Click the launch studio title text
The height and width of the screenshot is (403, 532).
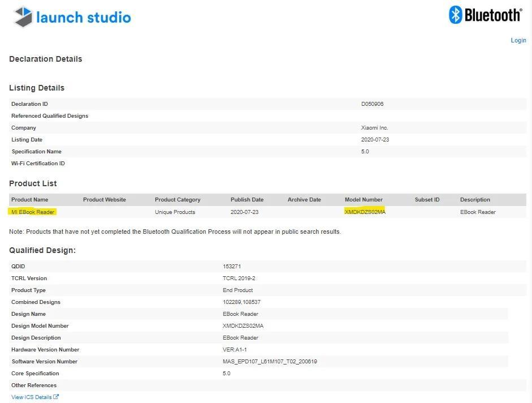click(x=83, y=18)
